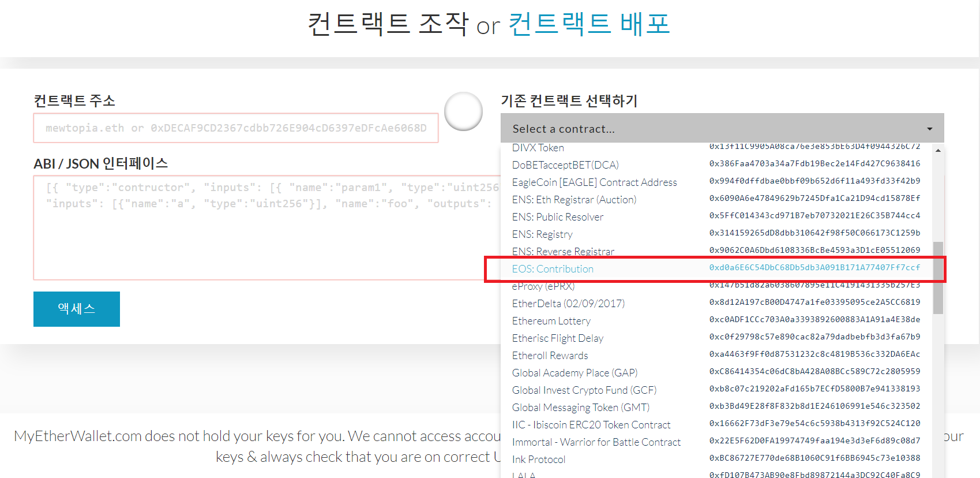
Task: Click the blue 액세스 button
Action: point(77,309)
